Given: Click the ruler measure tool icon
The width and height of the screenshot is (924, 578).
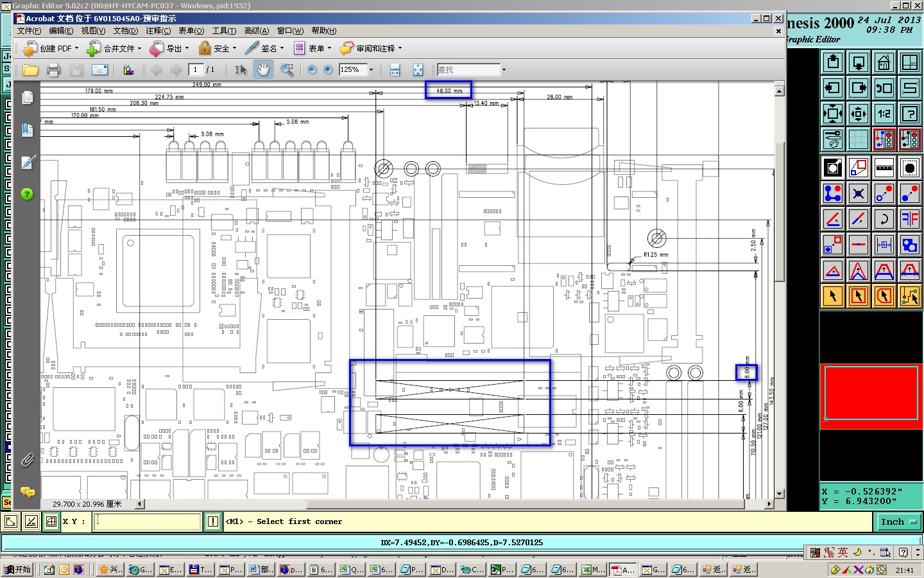Looking at the screenshot, I should [x=884, y=168].
